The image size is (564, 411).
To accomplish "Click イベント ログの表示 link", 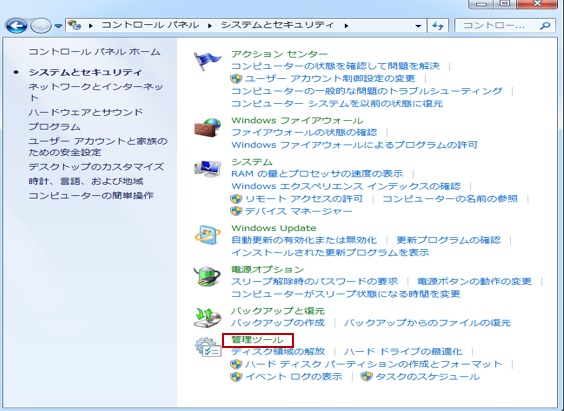I will click(x=294, y=377).
